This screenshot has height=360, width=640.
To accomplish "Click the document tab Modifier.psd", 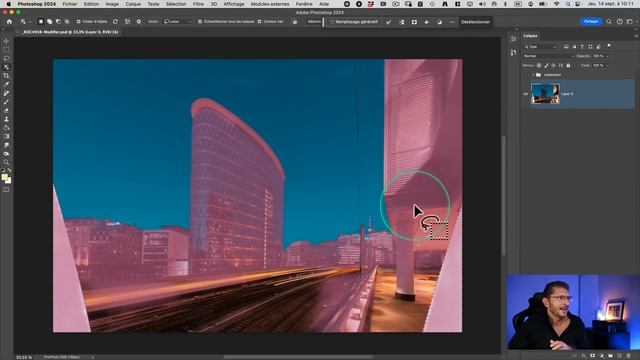I will [71, 32].
